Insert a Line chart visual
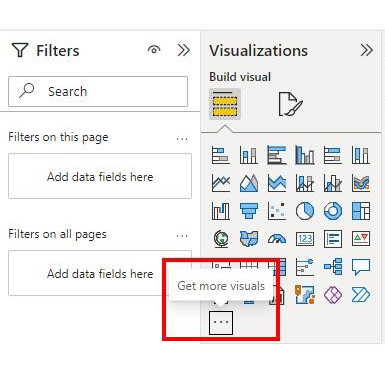 click(220, 183)
